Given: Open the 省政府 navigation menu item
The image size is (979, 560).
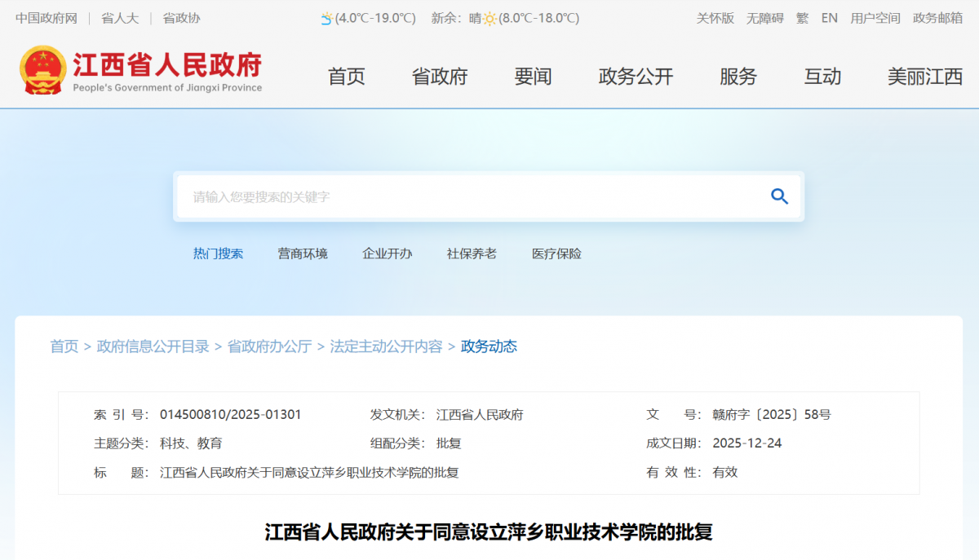Looking at the screenshot, I should point(440,77).
